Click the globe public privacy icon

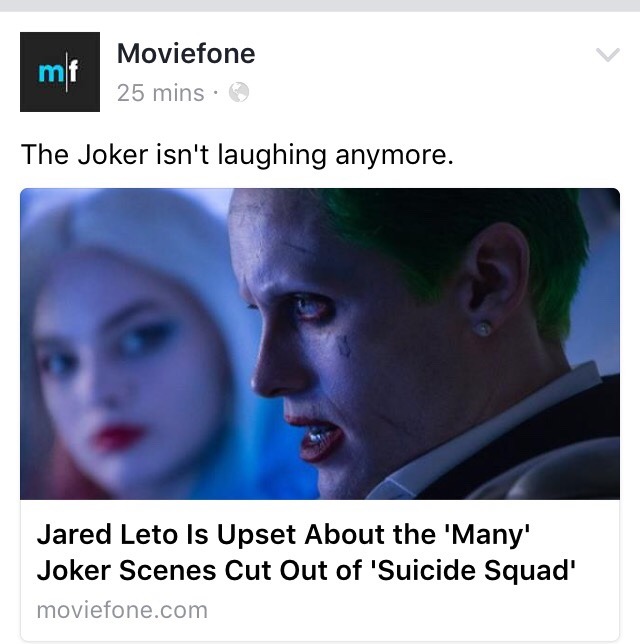[x=238, y=93]
